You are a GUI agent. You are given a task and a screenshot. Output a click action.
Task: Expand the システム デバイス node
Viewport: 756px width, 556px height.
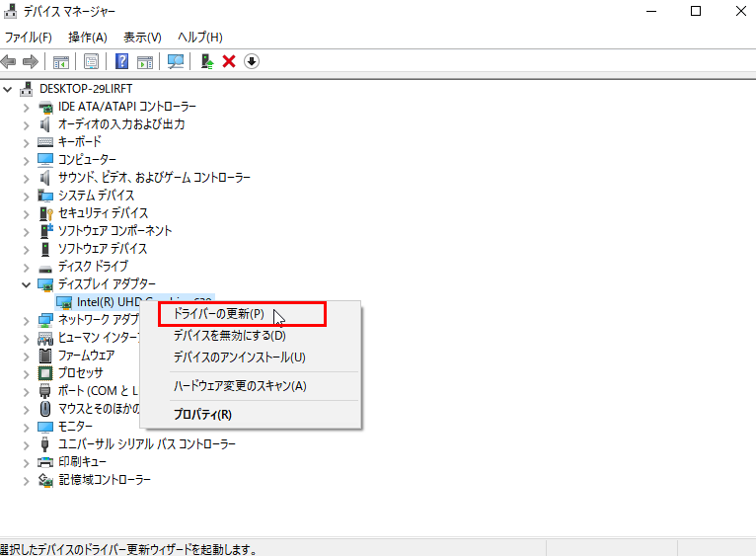(27, 197)
